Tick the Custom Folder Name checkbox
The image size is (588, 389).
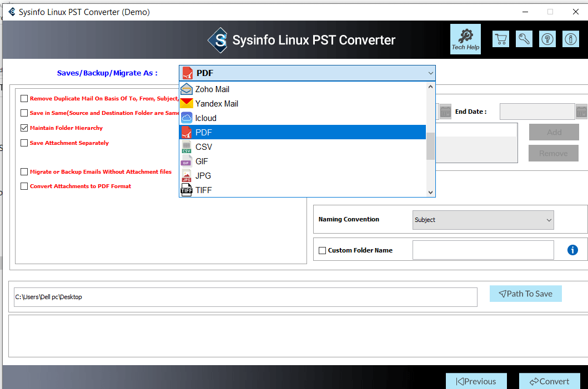322,251
